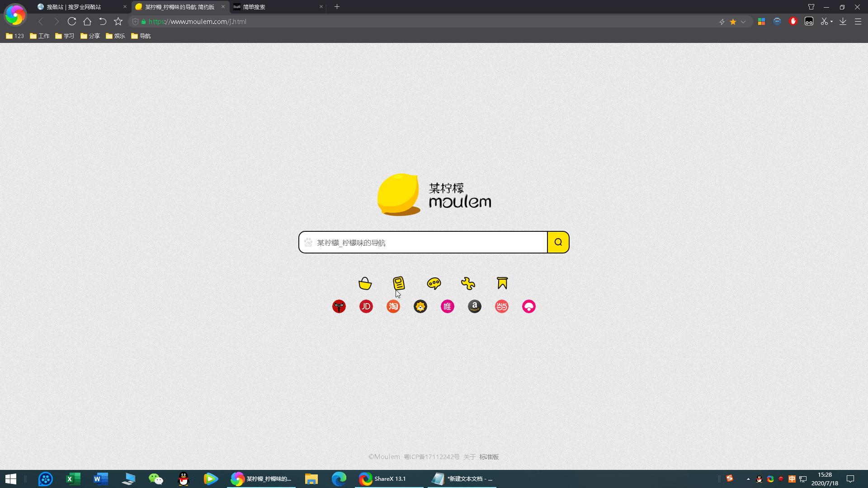
Task: Toggle the lightning speed mode icon
Action: pyautogui.click(x=722, y=22)
